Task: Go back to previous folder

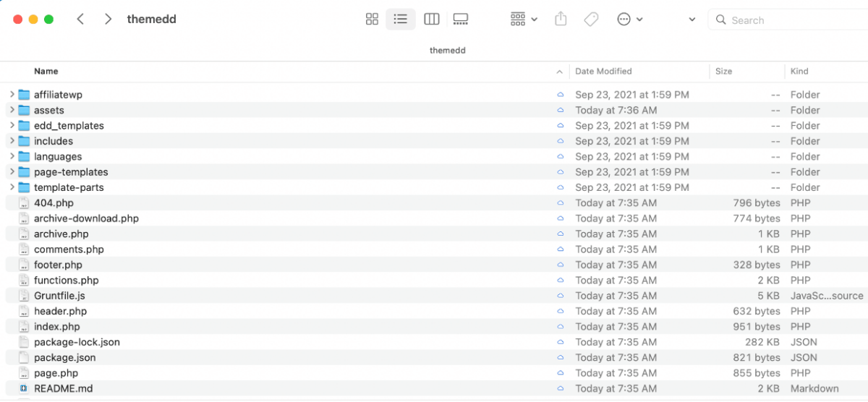Action: [80, 20]
